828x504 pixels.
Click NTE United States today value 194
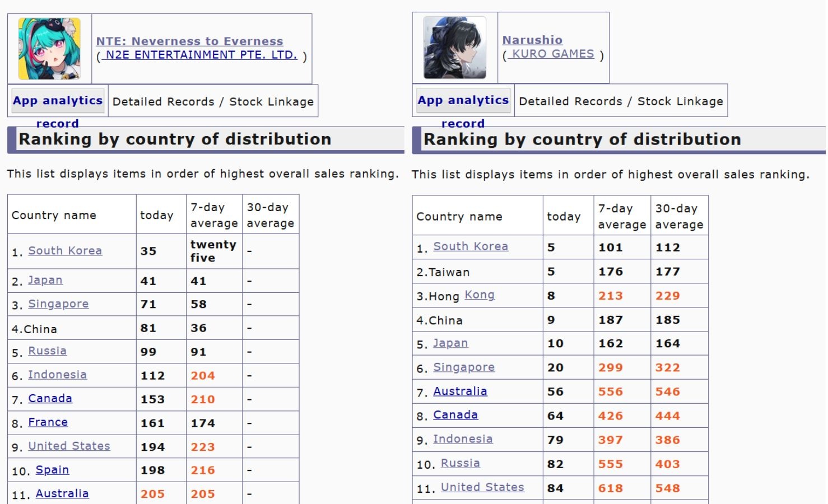(x=152, y=447)
